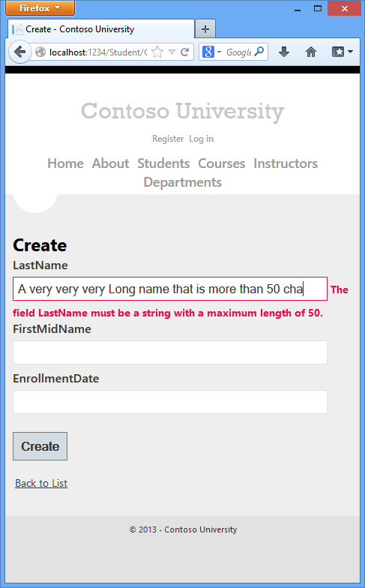The width and height of the screenshot is (365, 588).
Task: Open Google search engine dropdown
Action: point(211,52)
